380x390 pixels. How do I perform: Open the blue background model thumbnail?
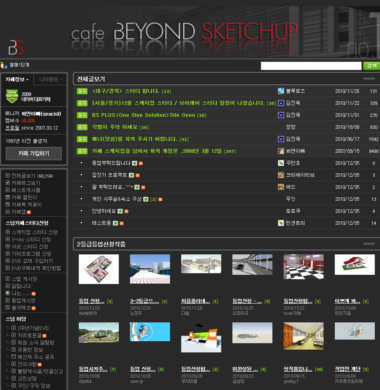point(150,332)
